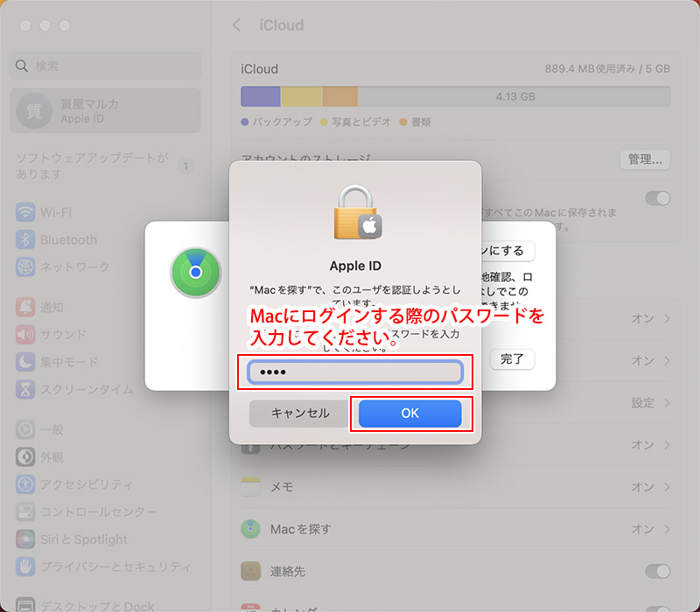Open 賀屋マルカ Apple ID account item
Viewport: 700px width, 612px height.
pyautogui.click(x=105, y=111)
